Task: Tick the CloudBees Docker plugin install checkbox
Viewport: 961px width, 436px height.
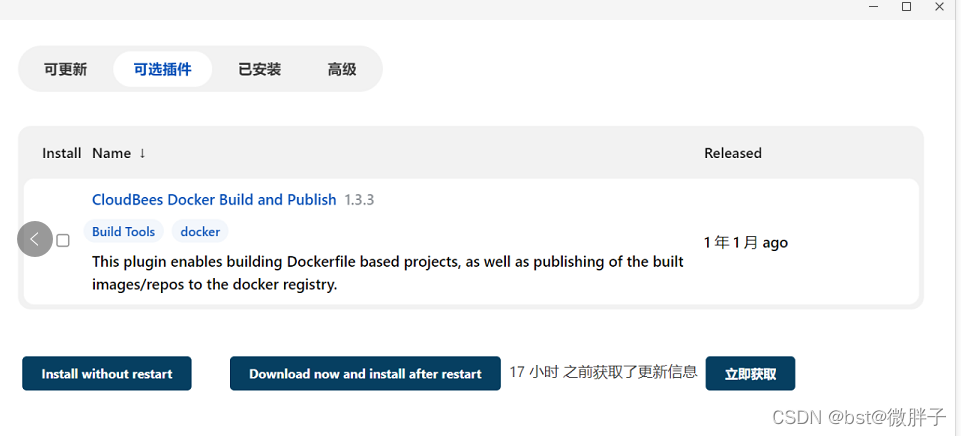Action: 63,241
